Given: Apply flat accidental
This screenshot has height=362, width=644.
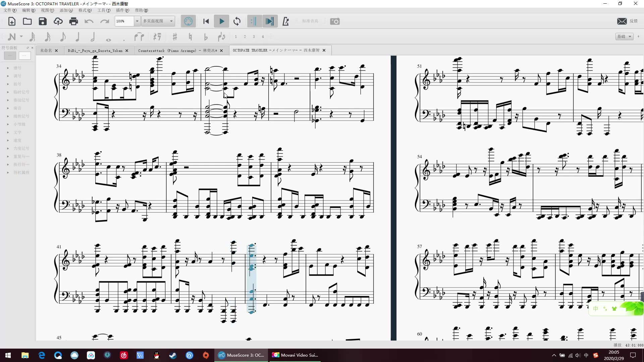Looking at the screenshot, I should (x=206, y=37).
